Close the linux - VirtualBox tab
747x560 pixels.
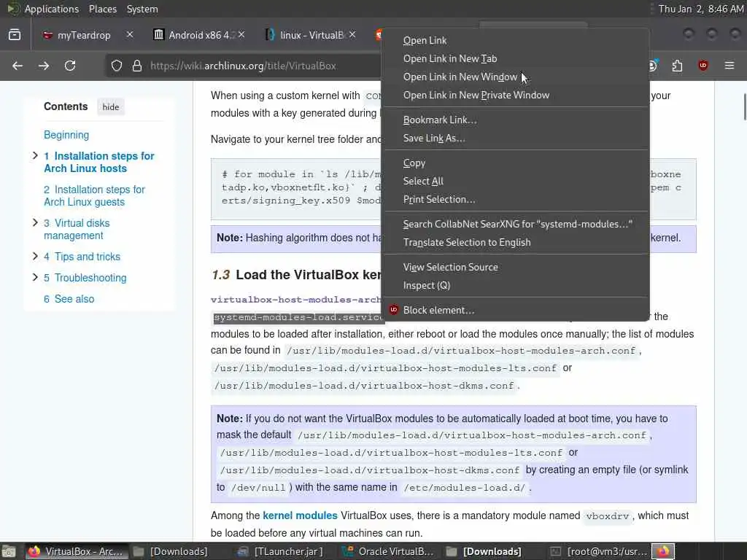pos(352,35)
